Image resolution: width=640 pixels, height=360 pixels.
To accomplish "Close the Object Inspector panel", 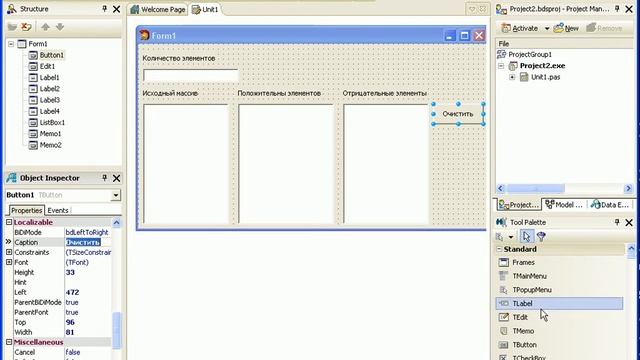I will pos(117,178).
